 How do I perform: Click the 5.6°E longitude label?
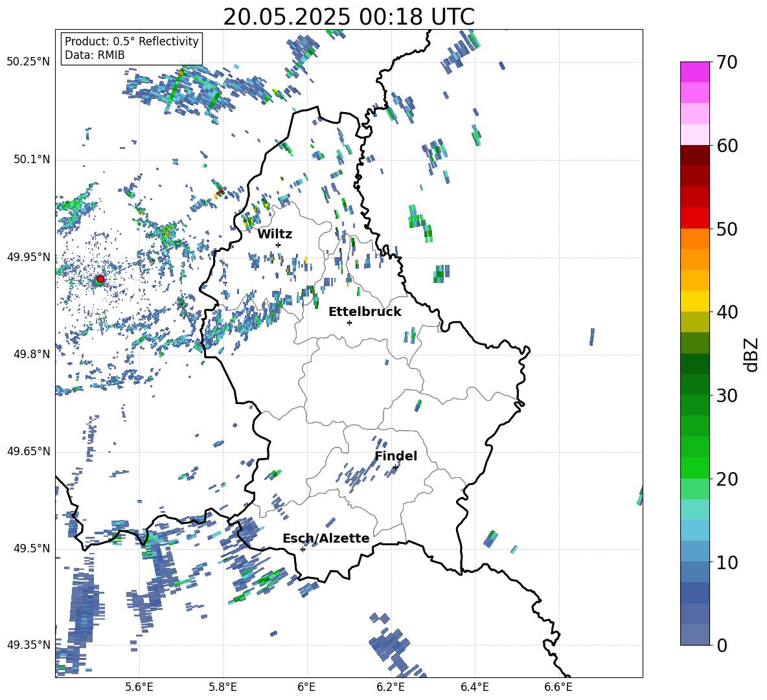(139, 688)
